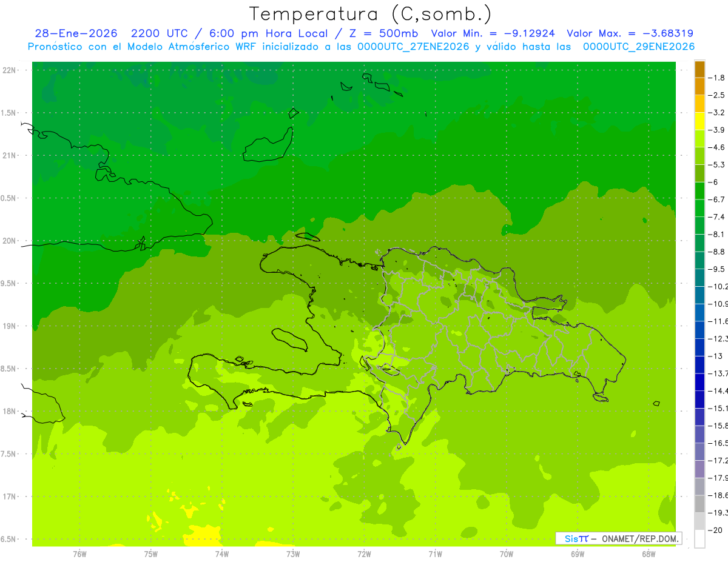Click the '72W' longitude label
The height and width of the screenshot is (562, 728).
364,554
